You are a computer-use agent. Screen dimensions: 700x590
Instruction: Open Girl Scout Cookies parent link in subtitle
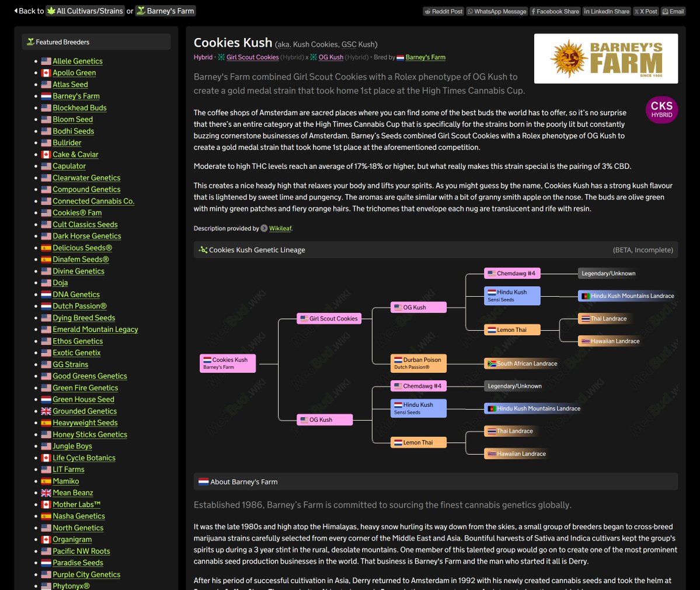[252, 57]
